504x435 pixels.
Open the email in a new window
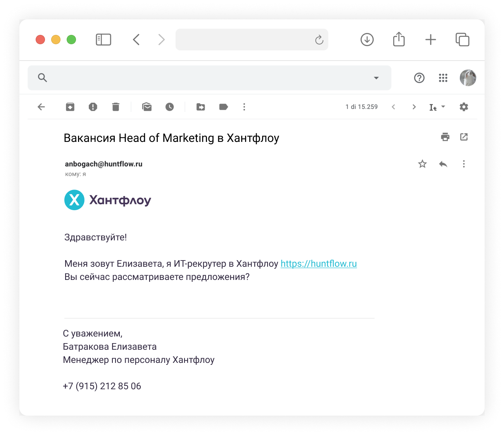click(464, 137)
